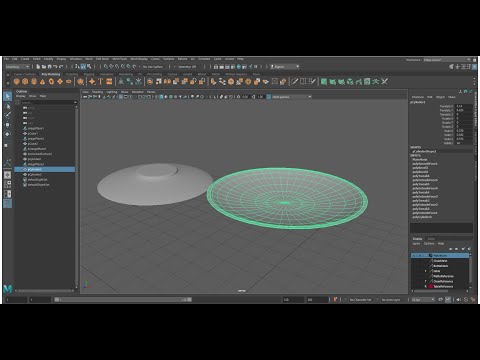Open the Outliner Display menu

[x=21, y=96]
